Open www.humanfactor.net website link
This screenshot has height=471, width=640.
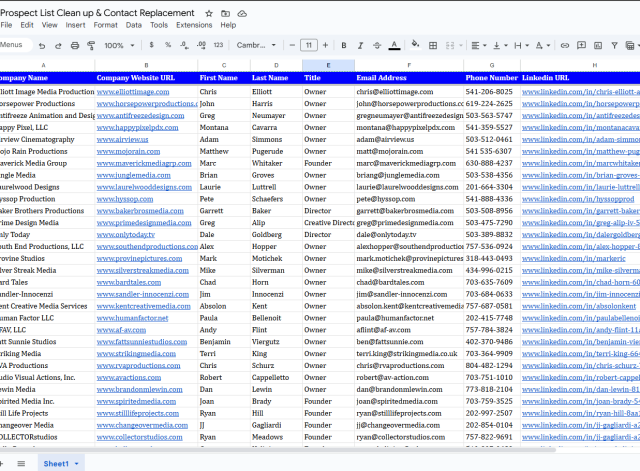[x=132, y=318]
